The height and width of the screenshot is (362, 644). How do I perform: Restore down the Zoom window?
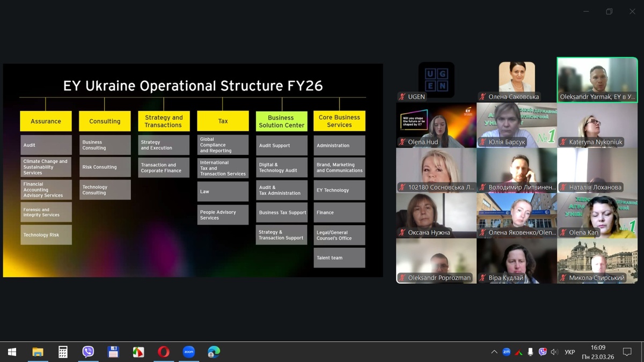pos(609,12)
